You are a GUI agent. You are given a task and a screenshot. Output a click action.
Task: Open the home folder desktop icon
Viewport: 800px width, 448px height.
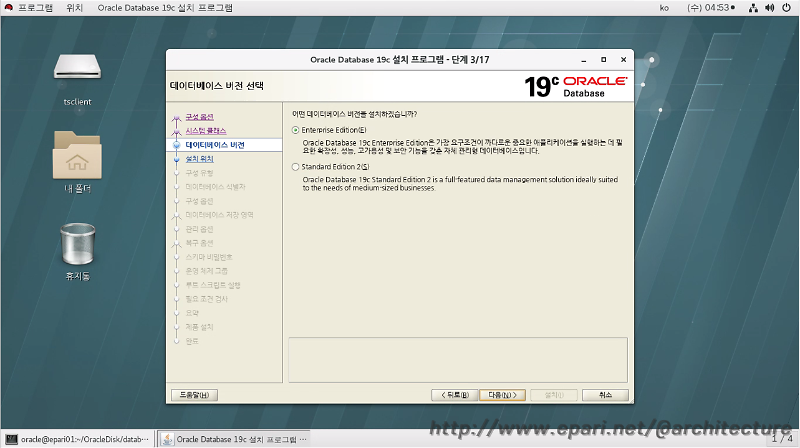(77, 155)
